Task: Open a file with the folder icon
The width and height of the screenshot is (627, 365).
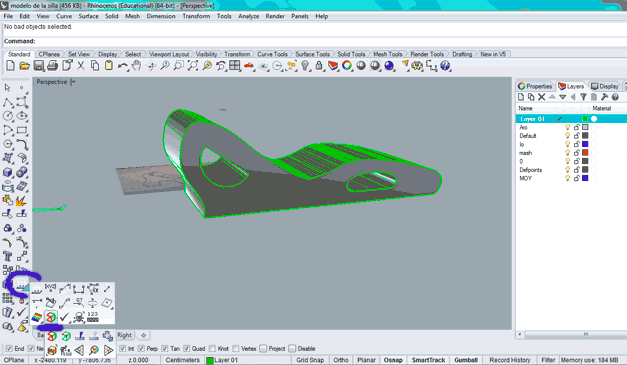Action: pos(24,66)
